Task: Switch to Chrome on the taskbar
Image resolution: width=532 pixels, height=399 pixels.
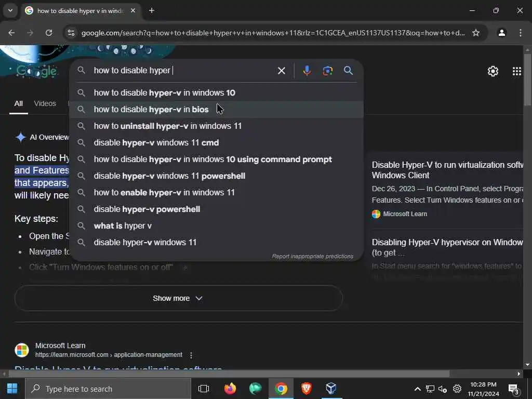Action: click(x=281, y=389)
